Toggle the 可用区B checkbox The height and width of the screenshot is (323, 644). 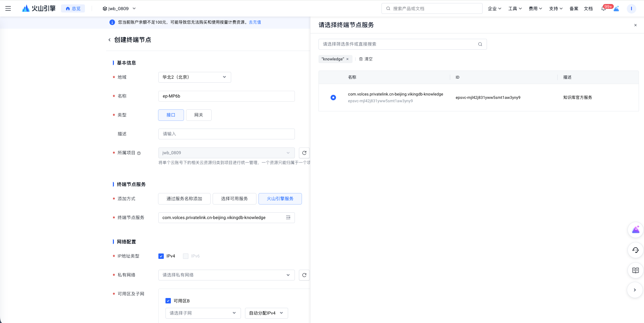point(168,301)
